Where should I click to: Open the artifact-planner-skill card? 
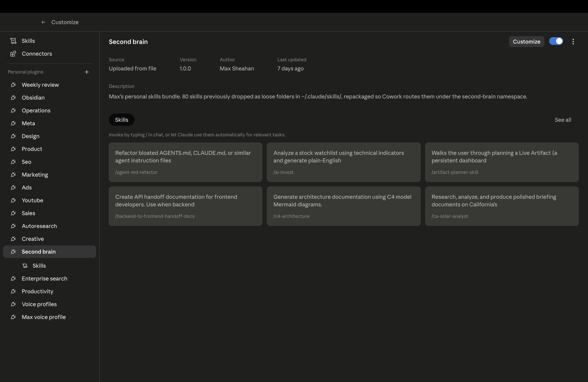point(502,162)
